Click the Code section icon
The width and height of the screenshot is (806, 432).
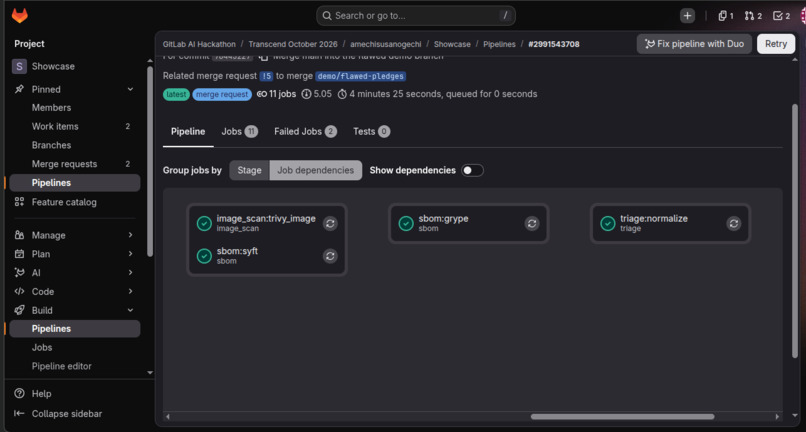coord(19,291)
